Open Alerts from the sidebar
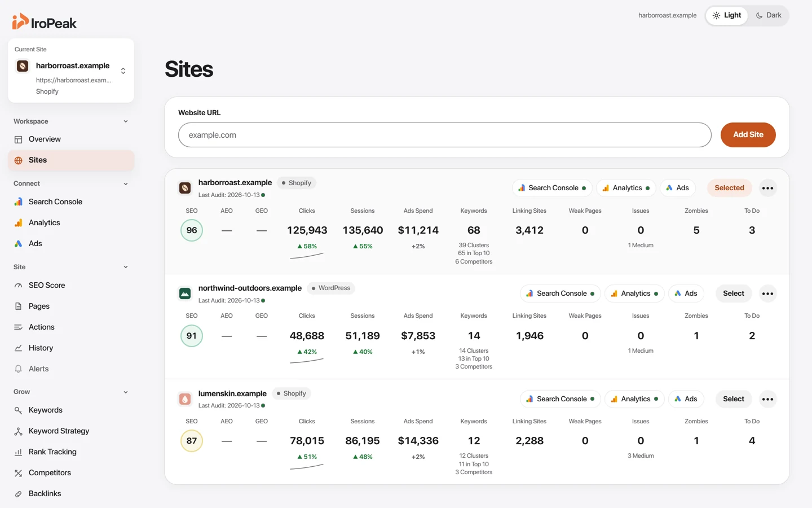 click(71, 369)
